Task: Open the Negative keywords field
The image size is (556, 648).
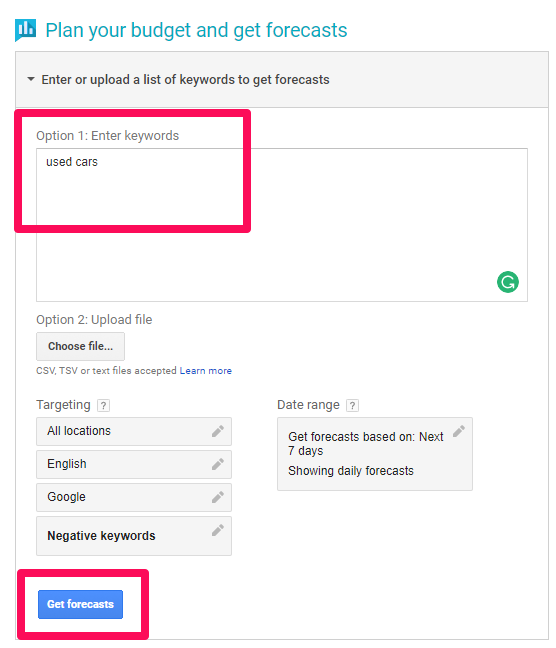Action: (134, 536)
